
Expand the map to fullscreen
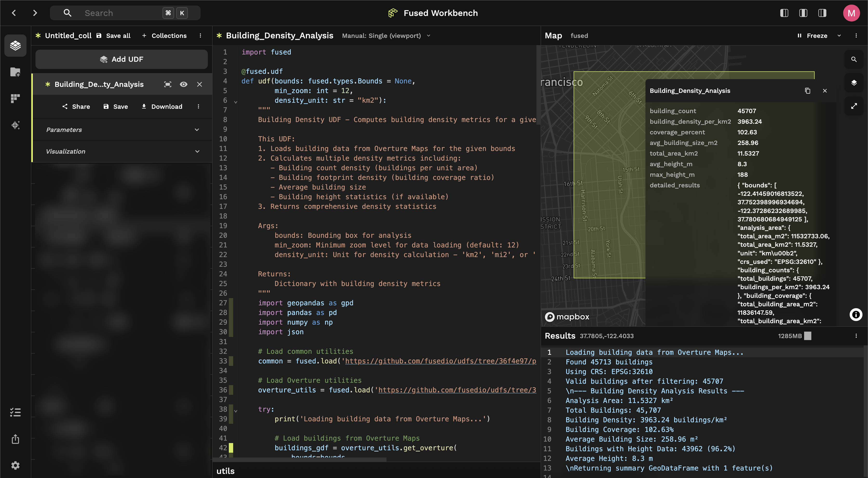click(x=854, y=106)
